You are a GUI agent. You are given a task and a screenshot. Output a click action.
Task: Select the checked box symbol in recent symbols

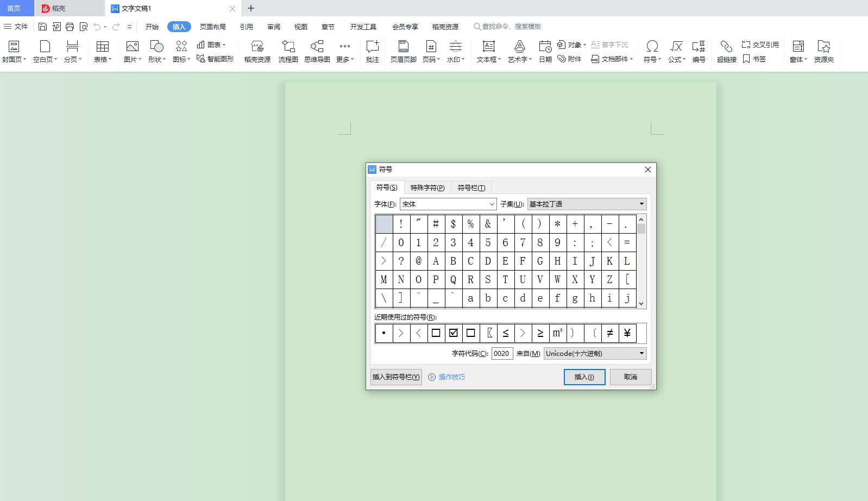tap(454, 333)
